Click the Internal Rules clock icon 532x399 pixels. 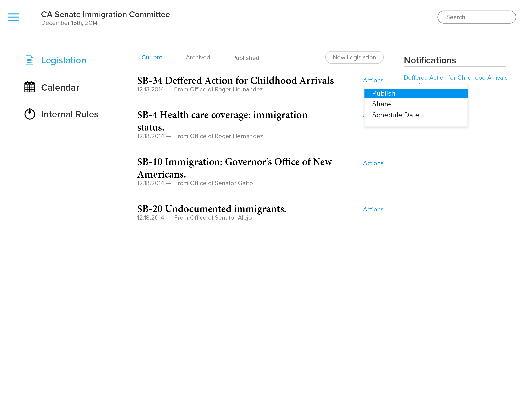(x=30, y=114)
